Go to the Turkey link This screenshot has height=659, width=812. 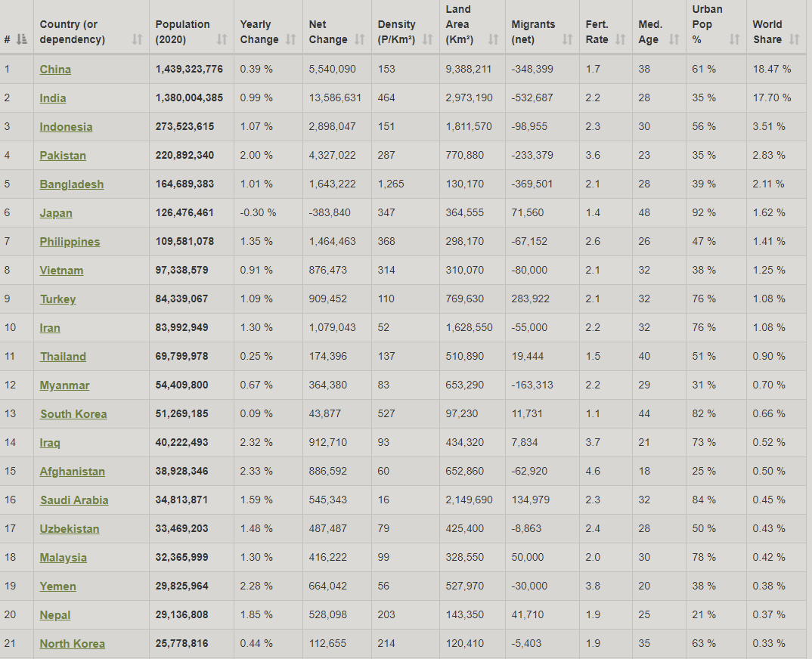coord(58,299)
